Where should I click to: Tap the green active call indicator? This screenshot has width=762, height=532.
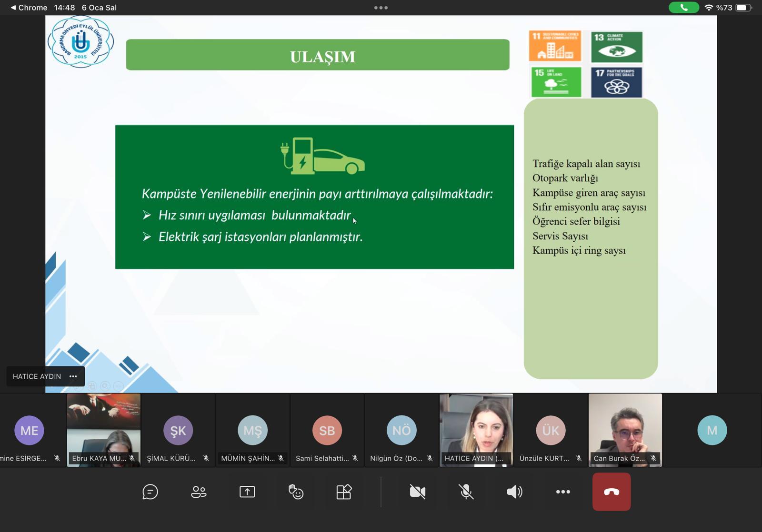pos(683,8)
